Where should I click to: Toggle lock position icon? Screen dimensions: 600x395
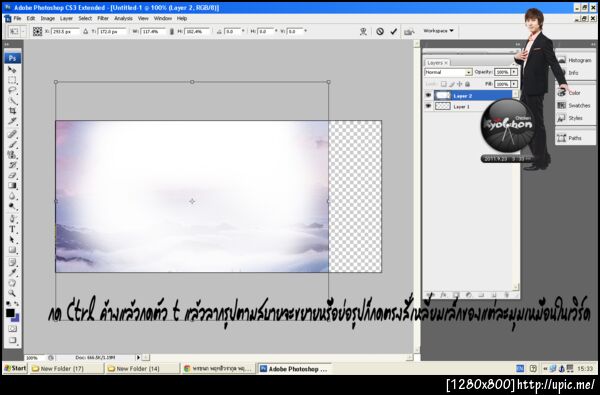tap(460, 84)
